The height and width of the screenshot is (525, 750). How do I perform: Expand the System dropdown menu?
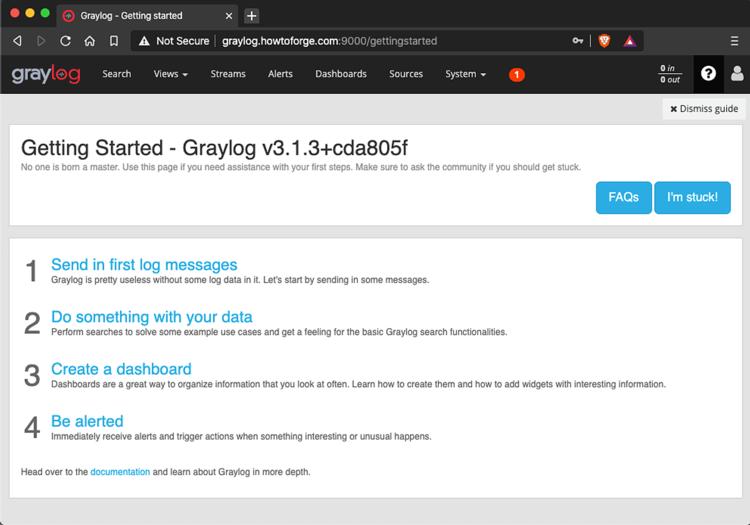[465, 74]
